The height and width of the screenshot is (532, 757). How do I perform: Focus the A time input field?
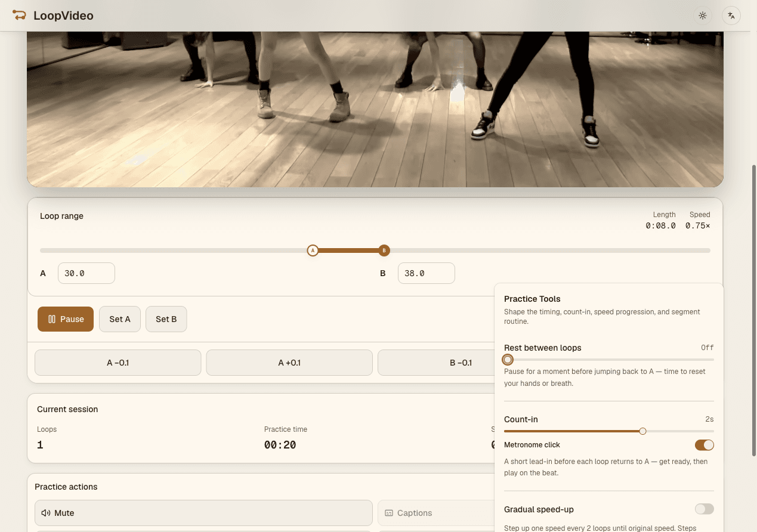click(x=86, y=273)
